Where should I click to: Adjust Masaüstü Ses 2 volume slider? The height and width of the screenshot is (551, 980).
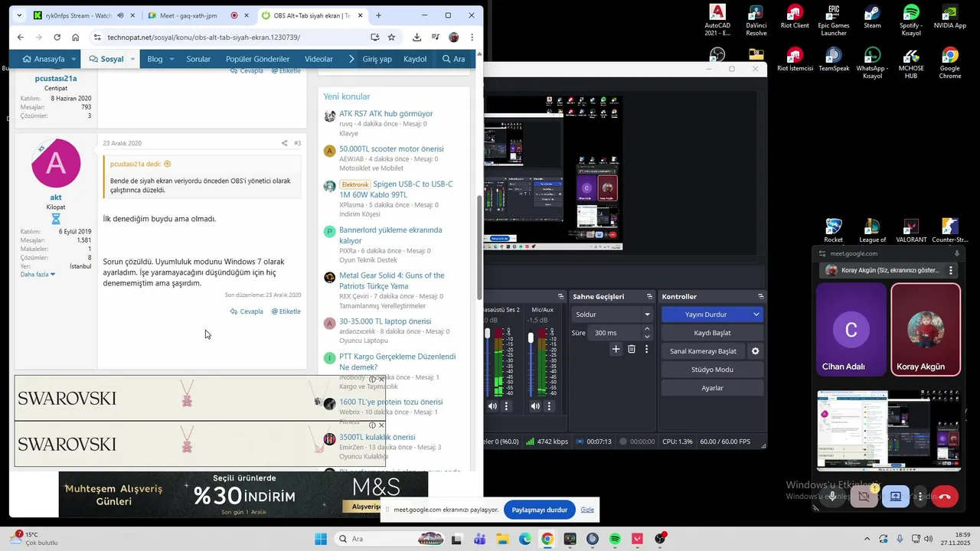point(488,334)
